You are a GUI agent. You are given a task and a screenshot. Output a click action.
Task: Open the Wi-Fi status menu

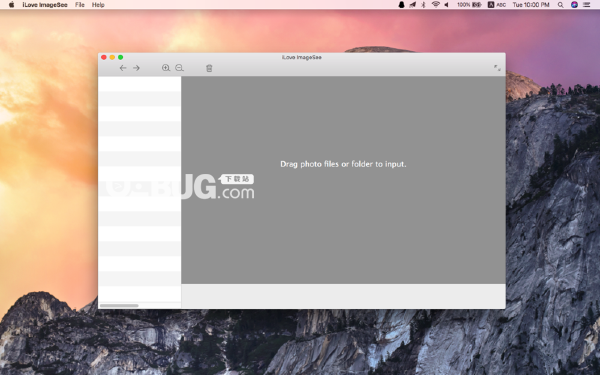click(x=435, y=5)
